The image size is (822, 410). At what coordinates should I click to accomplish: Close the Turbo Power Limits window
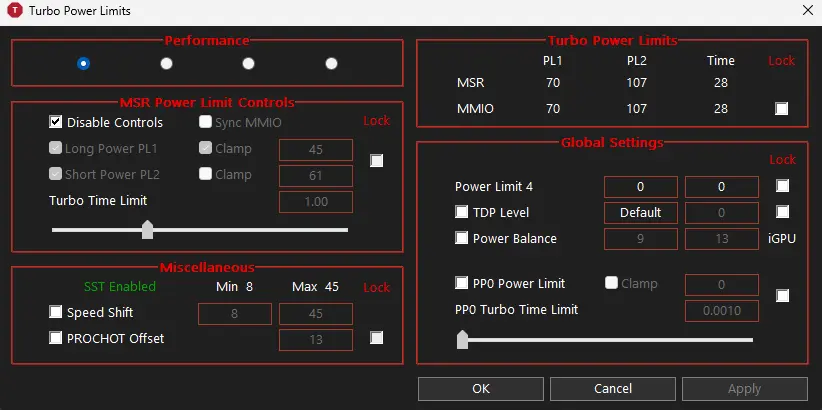808,10
